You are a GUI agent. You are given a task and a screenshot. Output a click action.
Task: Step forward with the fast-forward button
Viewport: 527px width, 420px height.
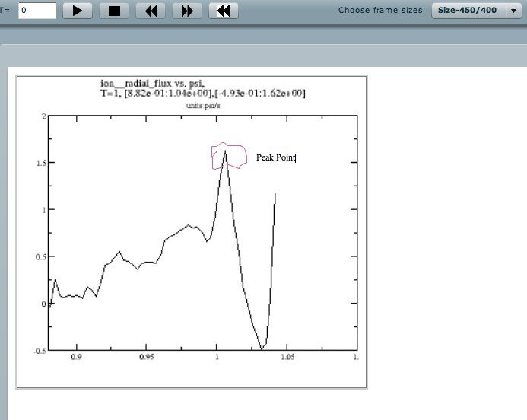187,11
